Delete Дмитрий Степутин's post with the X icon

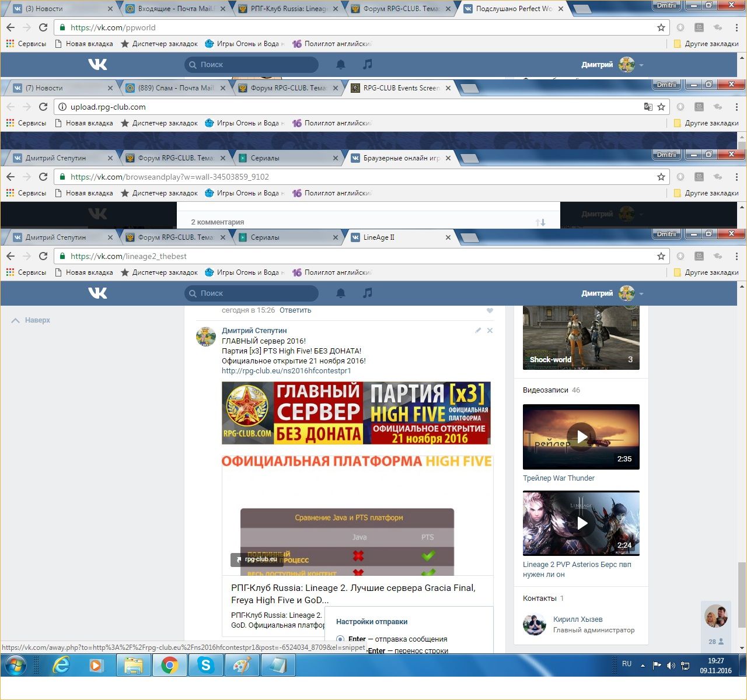click(x=490, y=331)
